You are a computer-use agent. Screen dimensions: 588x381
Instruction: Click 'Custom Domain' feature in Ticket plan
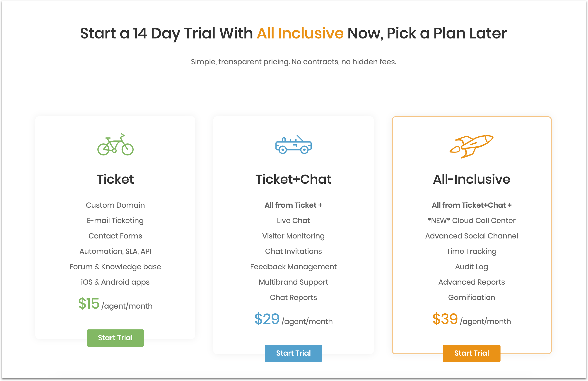(115, 205)
